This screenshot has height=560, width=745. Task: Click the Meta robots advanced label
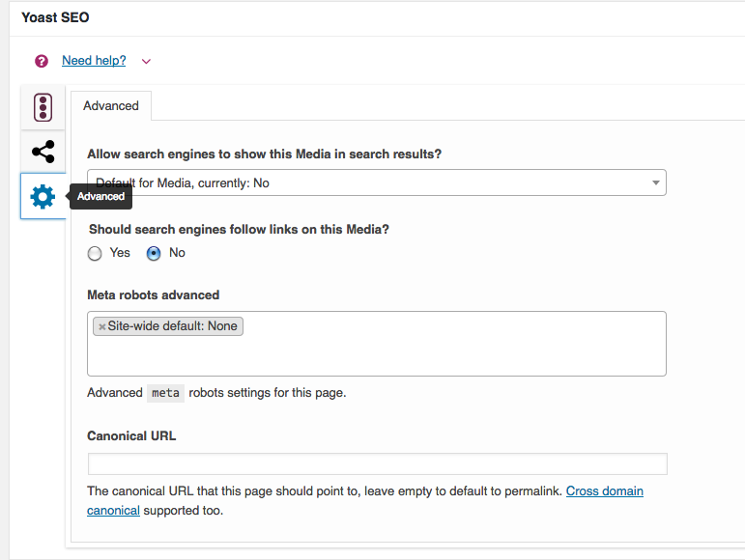[x=153, y=295]
